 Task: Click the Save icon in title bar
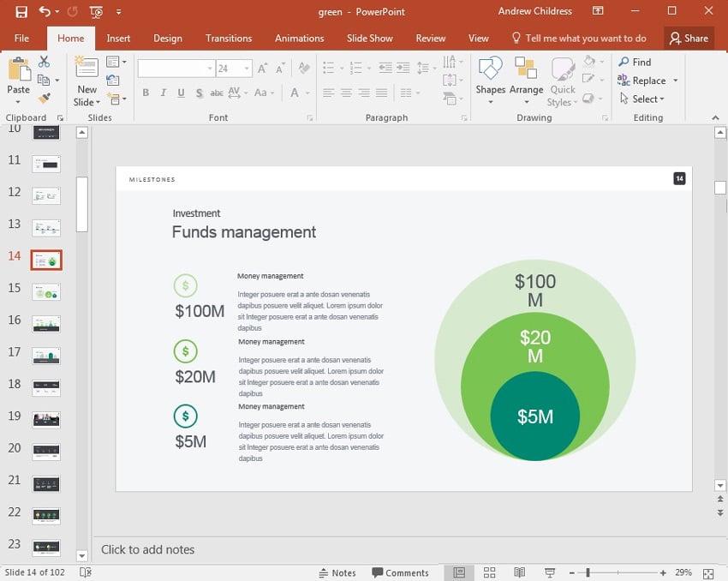pyautogui.click(x=21, y=12)
